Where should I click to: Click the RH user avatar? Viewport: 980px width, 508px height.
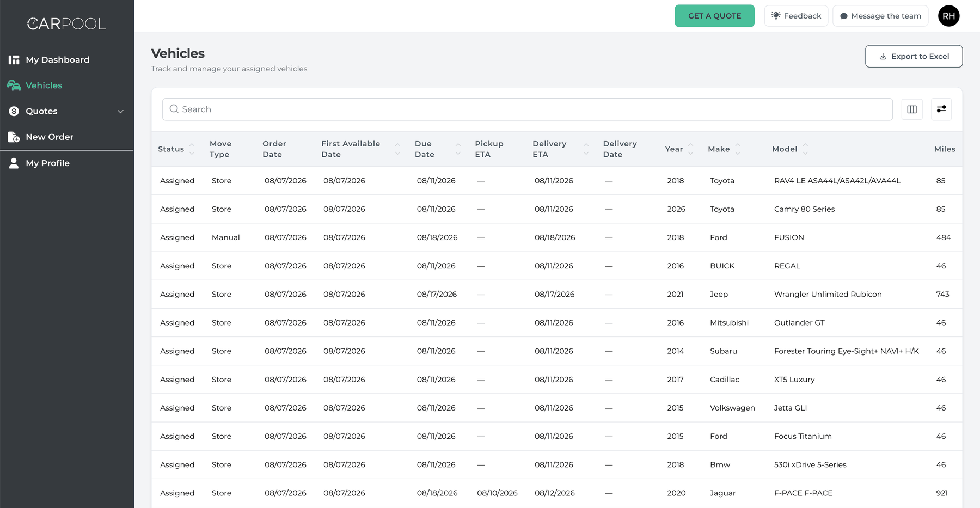[948, 16]
